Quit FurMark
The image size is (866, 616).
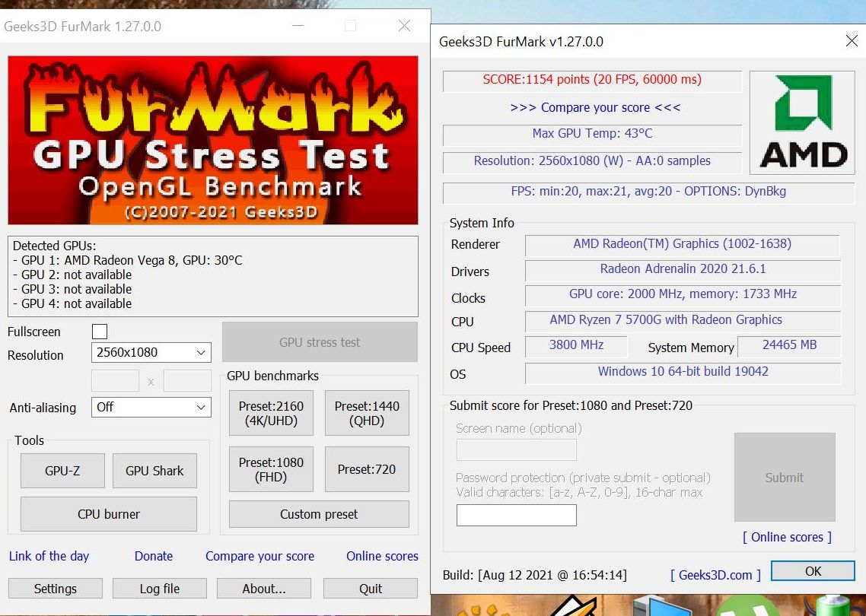[371, 589]
